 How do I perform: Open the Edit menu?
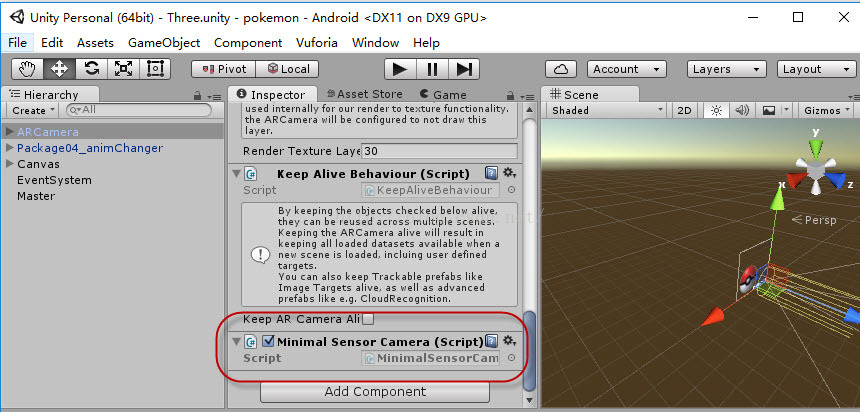[52, 43]
